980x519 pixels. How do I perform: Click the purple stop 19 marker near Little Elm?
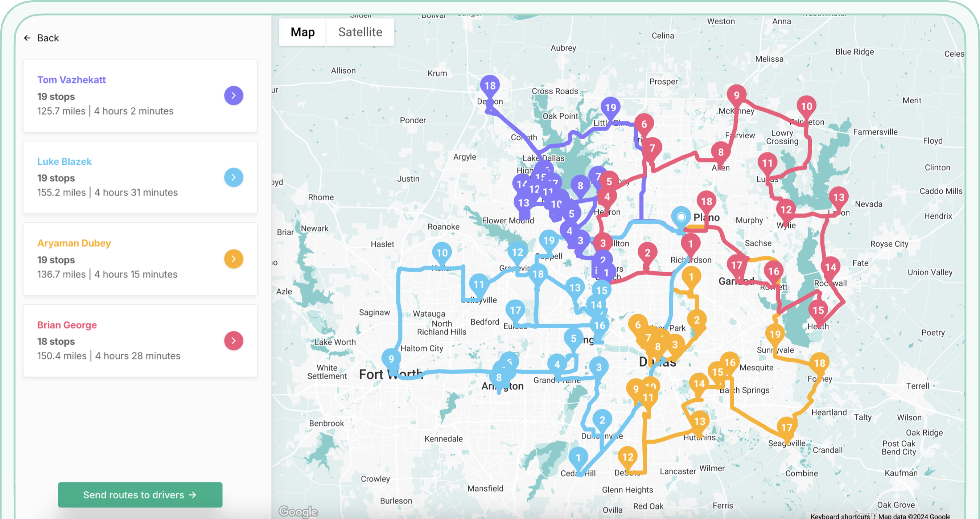tap(611, 108)
